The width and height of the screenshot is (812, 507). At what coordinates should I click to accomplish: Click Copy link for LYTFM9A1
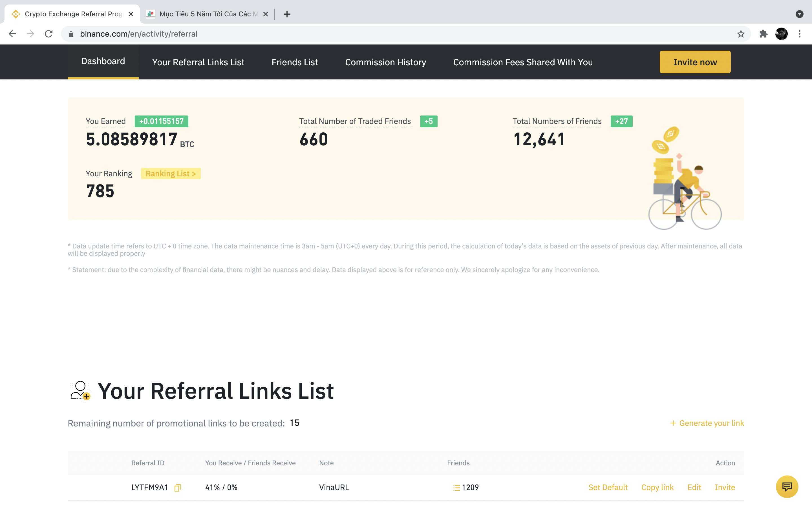657,488
